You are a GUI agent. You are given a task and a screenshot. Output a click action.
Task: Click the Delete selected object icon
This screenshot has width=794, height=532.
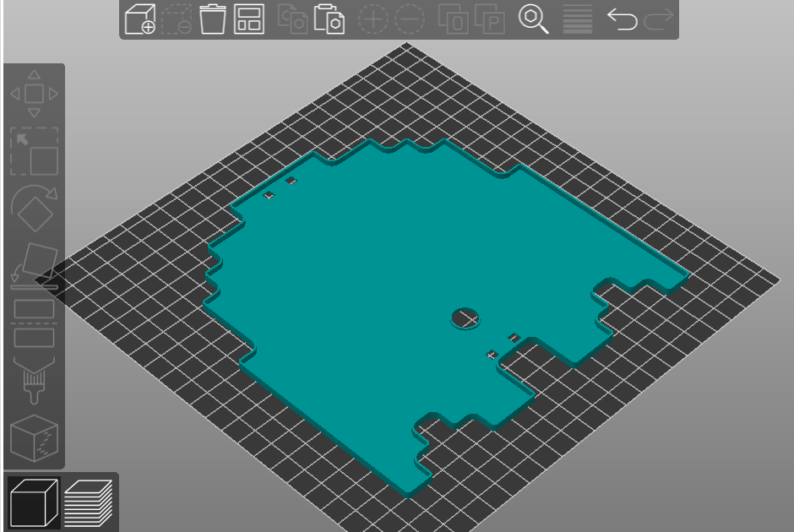[x=177, y=19]
